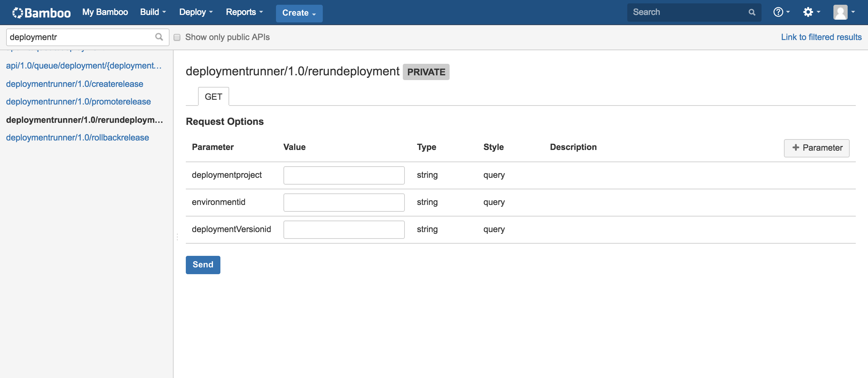Image resolution: width=868 pixels, height=378 pixels.
Task: Select the GET method tab
Action: click(213, 97)
